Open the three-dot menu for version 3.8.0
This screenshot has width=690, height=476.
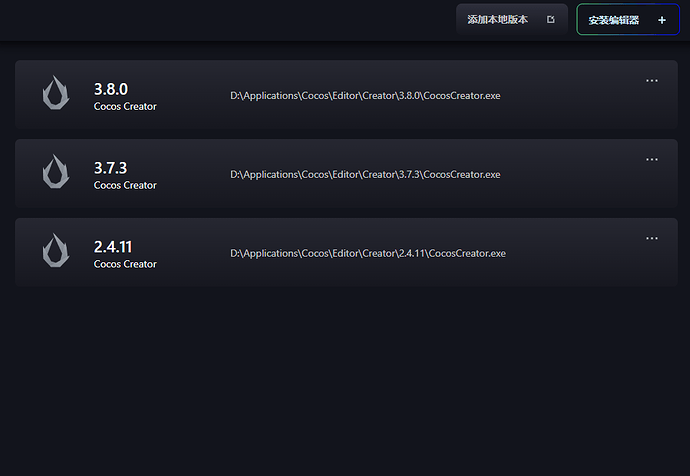point(652,81)
